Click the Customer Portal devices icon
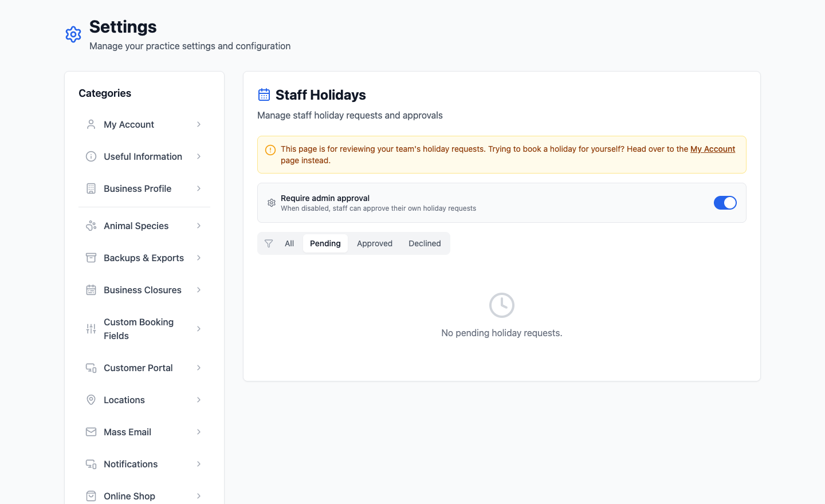 91,368
